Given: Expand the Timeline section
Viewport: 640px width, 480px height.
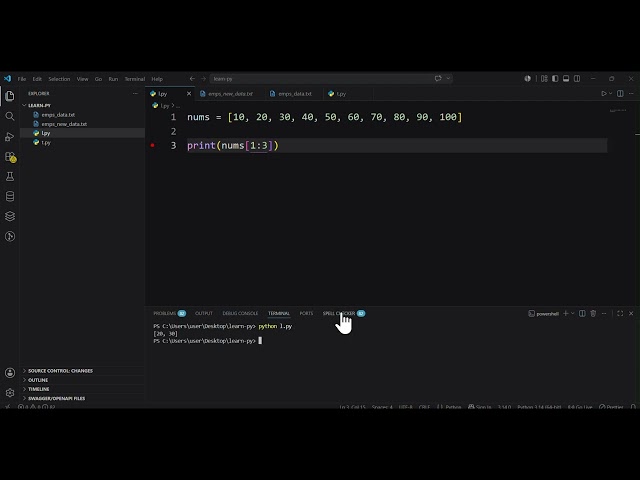Looking at the screenshot, I should (82, 389).
